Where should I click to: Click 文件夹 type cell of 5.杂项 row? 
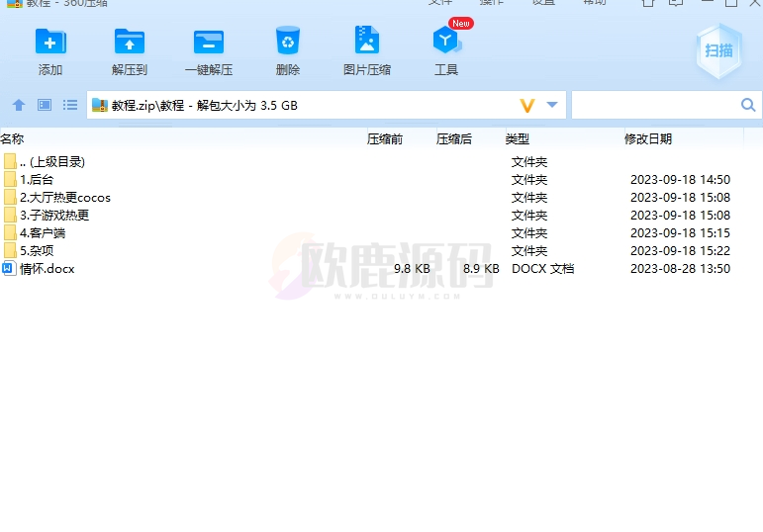529,250
